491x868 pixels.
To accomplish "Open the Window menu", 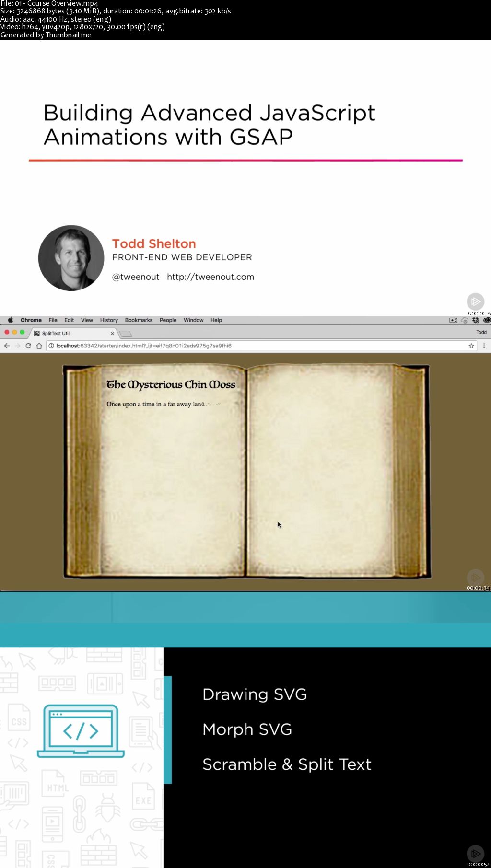I will coord(194,320).
